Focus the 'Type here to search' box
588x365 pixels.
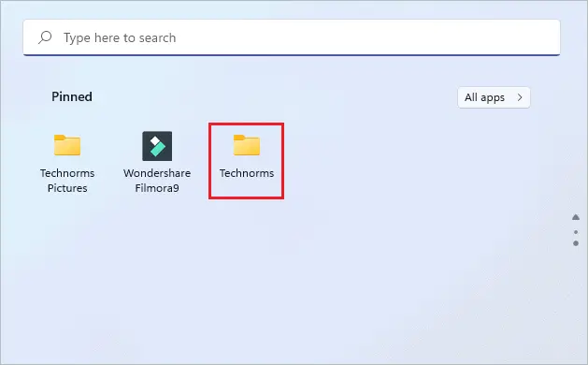pos(292,37)
